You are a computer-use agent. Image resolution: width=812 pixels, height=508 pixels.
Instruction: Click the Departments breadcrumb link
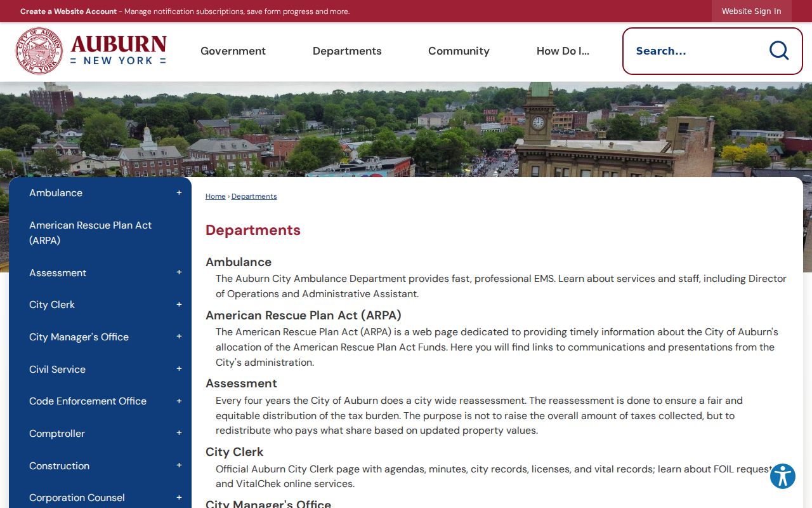(x=254, y=196)
